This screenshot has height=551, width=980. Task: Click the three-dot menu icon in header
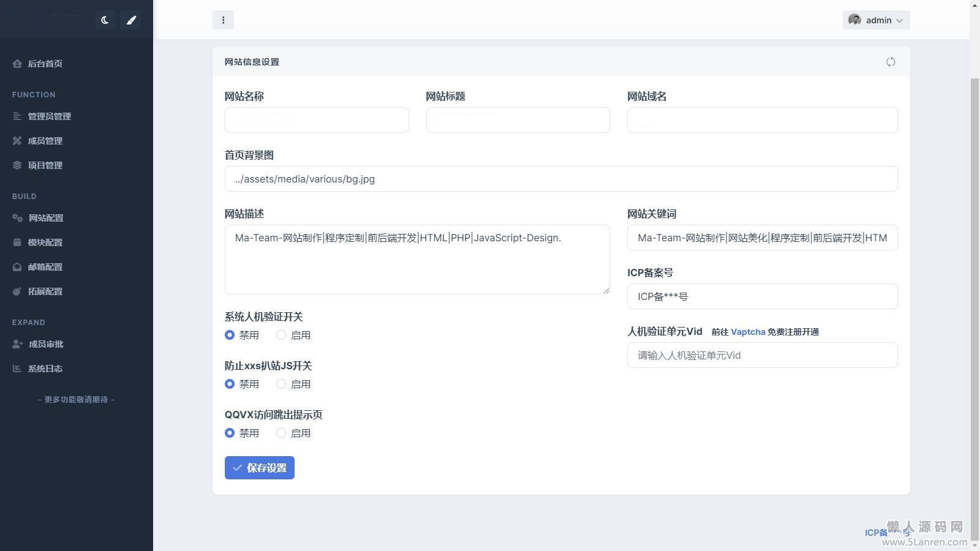(x=223, y=20)
